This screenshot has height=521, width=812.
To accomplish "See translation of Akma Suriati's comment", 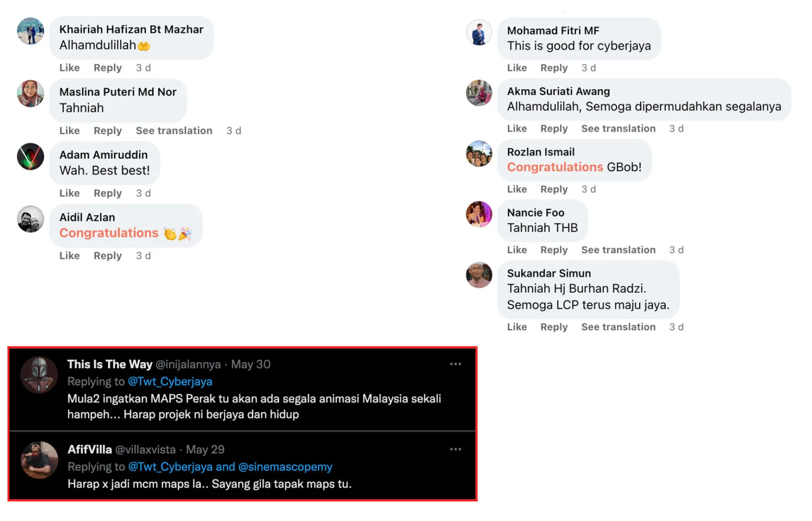I will click(618, 129).
